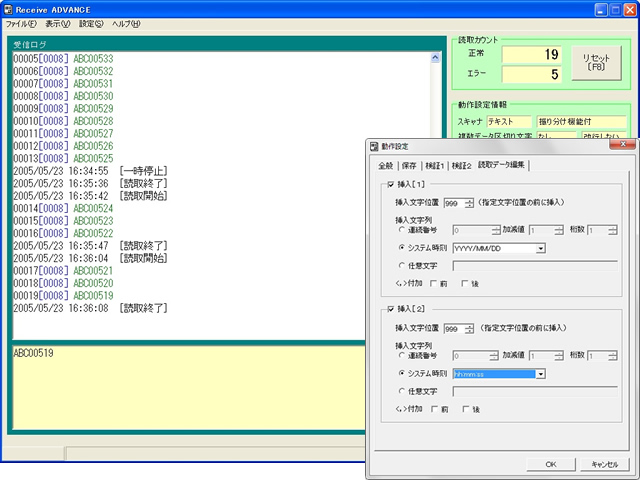
Task: Toggle the 挿入[2] checkbox
Action: click(389, 310)
